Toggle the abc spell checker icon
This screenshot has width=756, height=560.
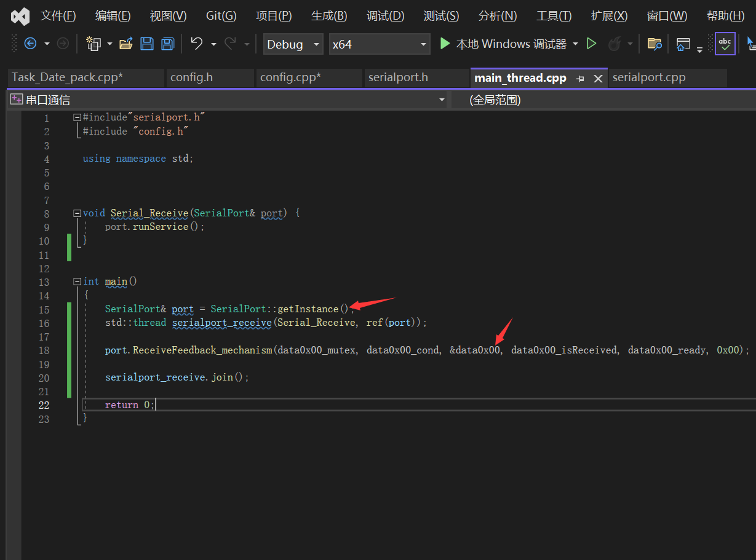click(725, 44)
